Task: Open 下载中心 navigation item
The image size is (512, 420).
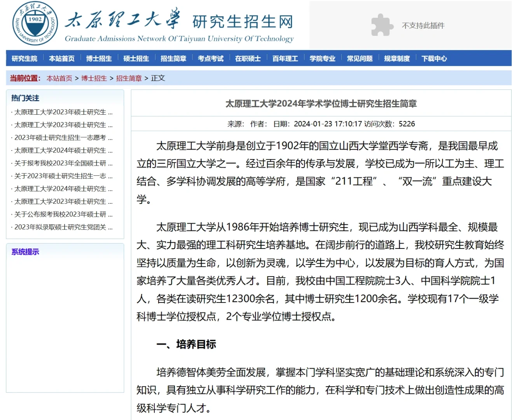Action: click(434, 58)
